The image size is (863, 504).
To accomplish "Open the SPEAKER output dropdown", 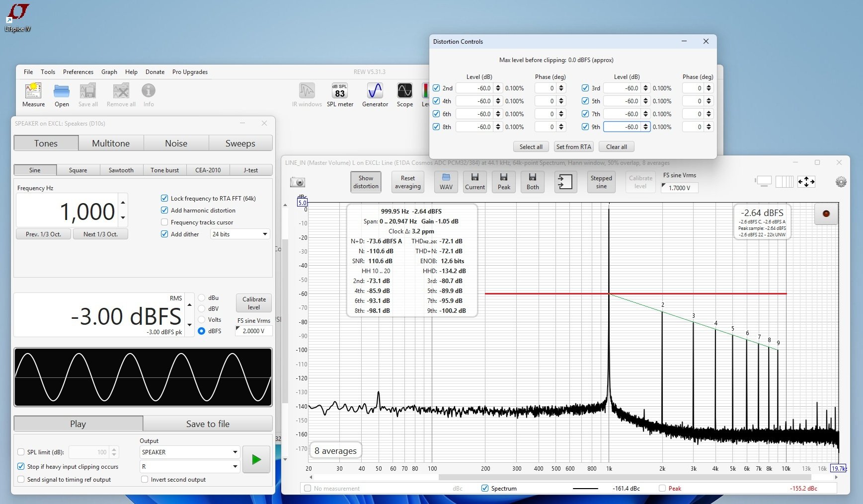I will click(190, 452).
